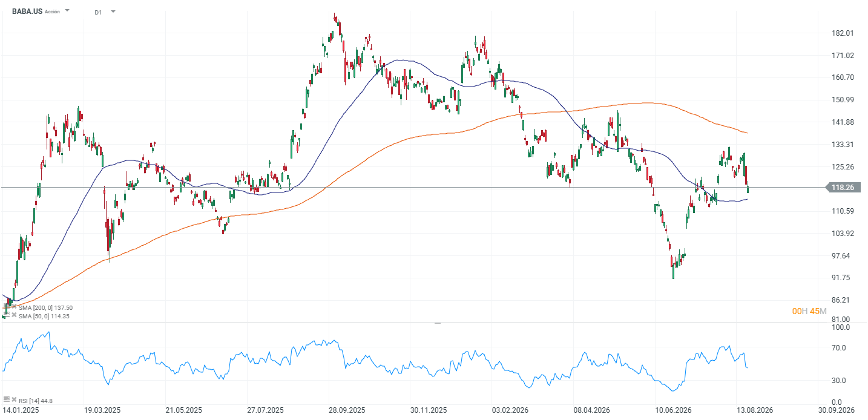Open the D1 timeframe dropdown arrow

point(113,11)
